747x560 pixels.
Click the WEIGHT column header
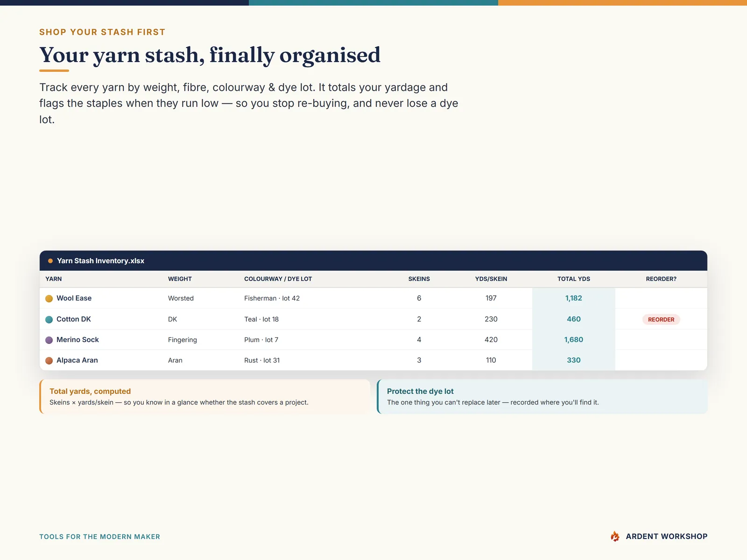pos(180,279)
